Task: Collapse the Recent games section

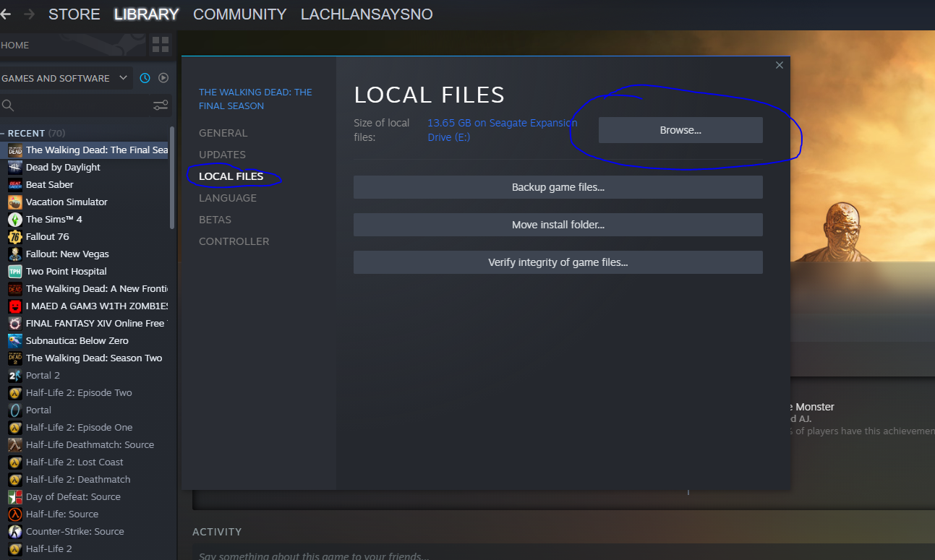Action: click(3, 133)
